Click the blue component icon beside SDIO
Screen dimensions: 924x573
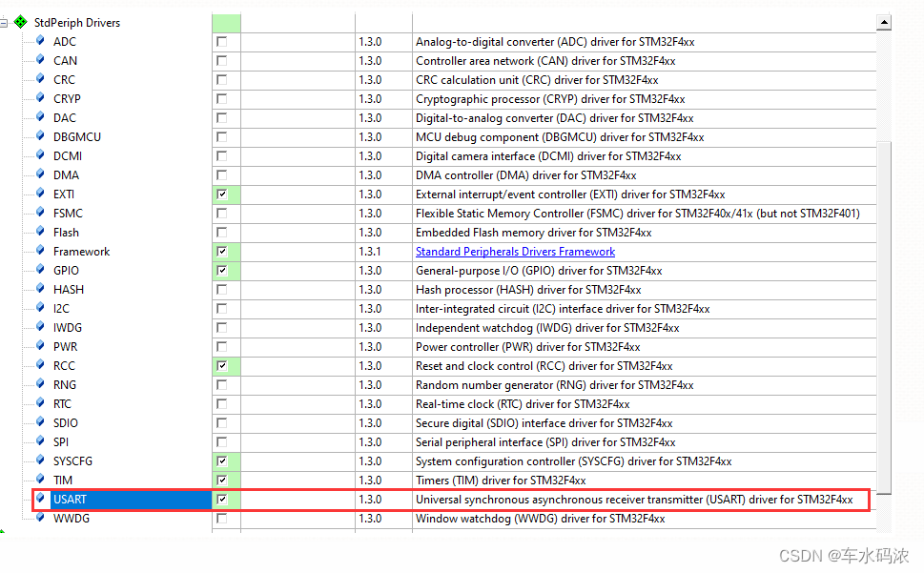point(40,421)
